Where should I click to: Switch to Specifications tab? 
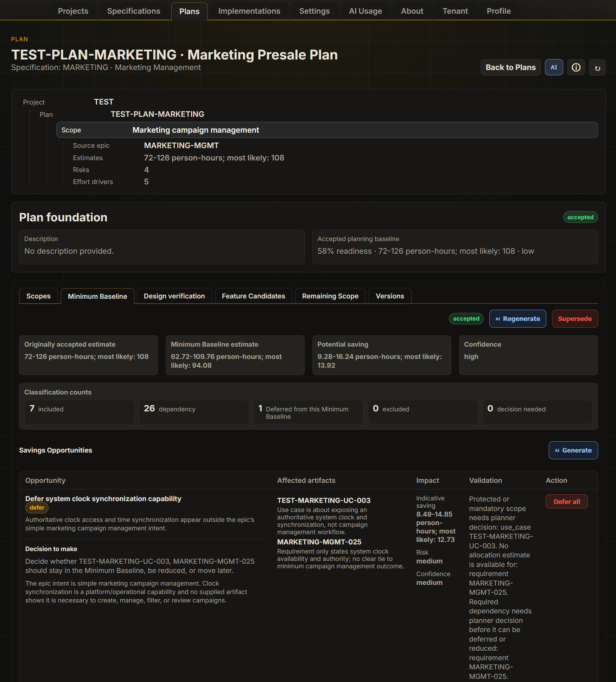[134, 11]
